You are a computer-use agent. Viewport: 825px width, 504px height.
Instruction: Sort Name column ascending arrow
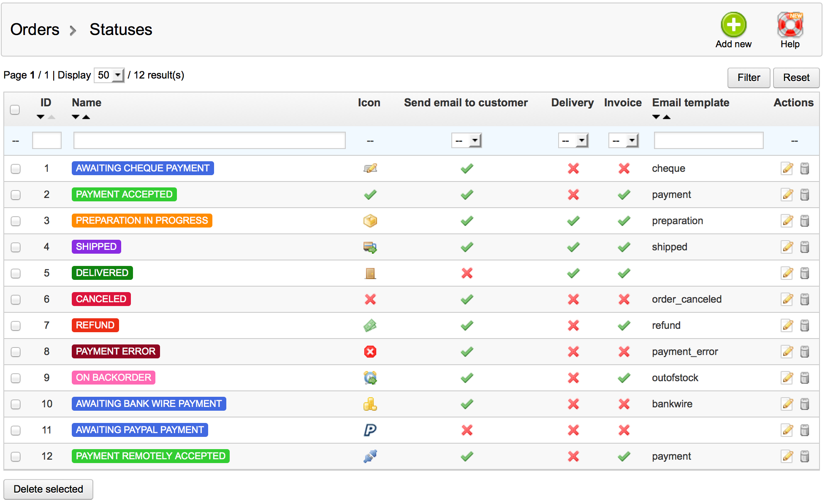coord(86,117)
